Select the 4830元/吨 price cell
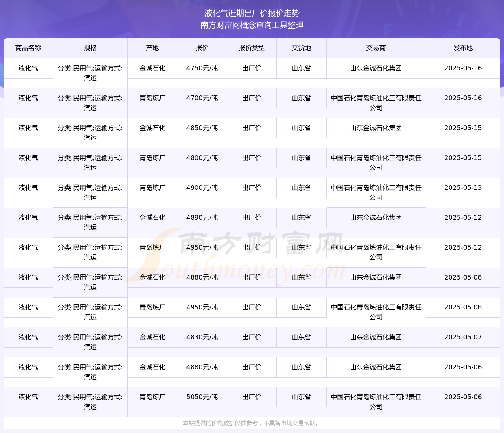 [202, 337]
